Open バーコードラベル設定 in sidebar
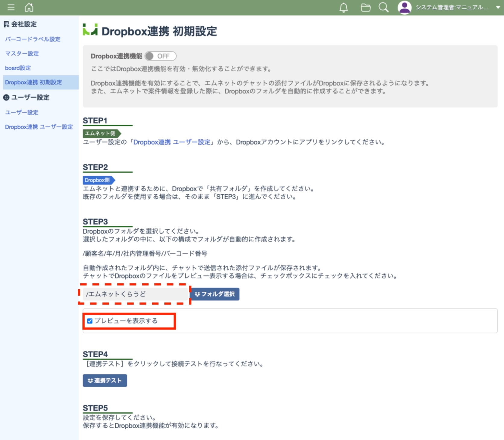Image resolution: width=504 pixels, height=440 pixels. coord(33,39)
